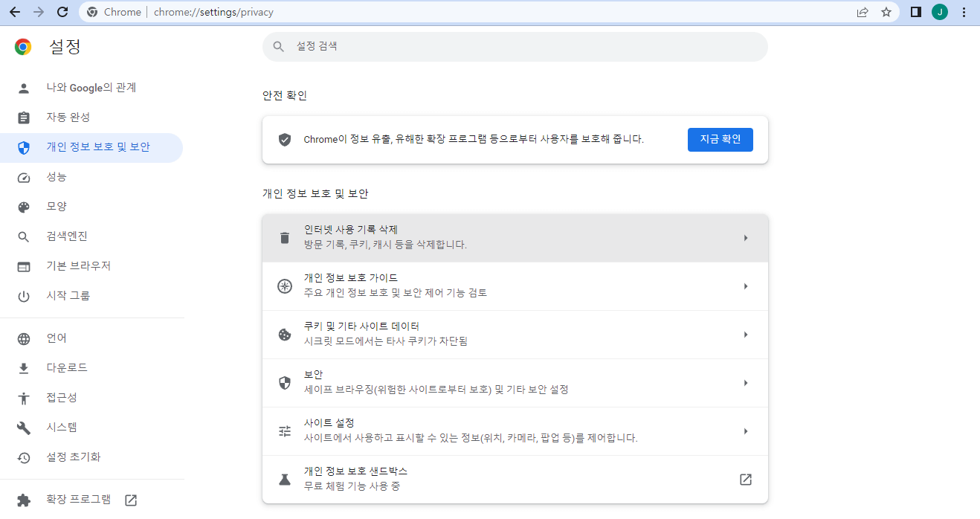980x519 pixels.
Task: Click the cookie icon beside 쿠키 및 기타 사이트 데이터
Action: click(x=284, y=334)
